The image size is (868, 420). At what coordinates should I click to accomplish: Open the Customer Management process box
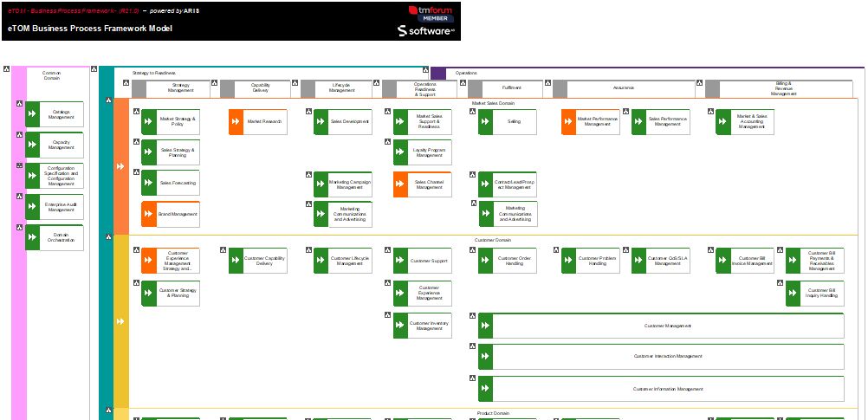667,326
